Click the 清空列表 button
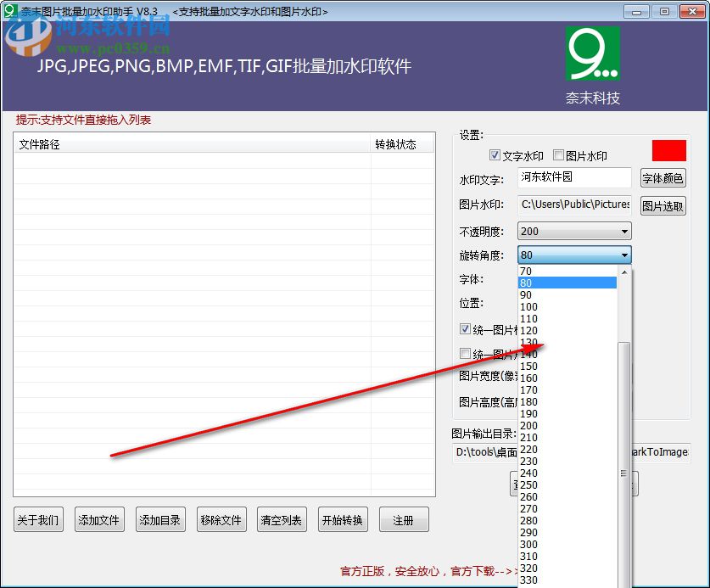Image resolution: width=710 pixels, height=588 pixels. click(282, 519)
